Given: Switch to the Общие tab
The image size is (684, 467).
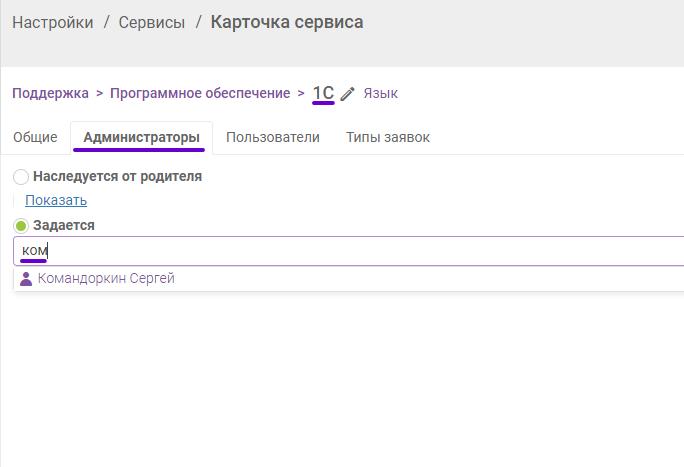Looking at the screenshot, I should (x=35, y=137).
